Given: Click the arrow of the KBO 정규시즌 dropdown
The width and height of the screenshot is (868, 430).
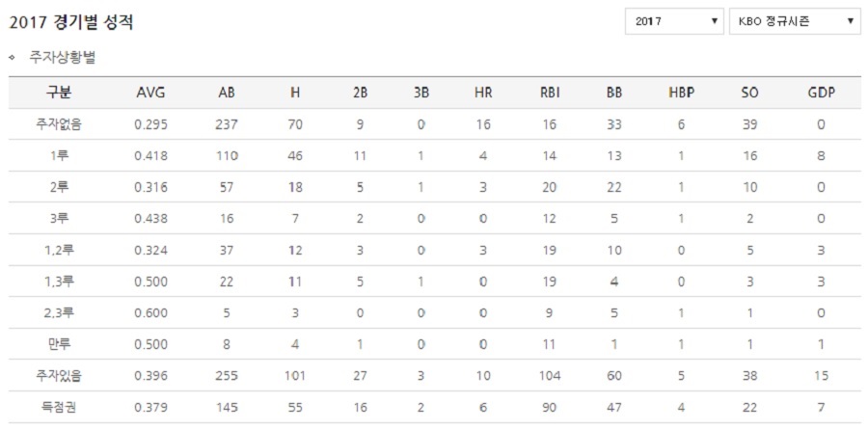Looking at the screenshot, I should [x=851, y=21].
